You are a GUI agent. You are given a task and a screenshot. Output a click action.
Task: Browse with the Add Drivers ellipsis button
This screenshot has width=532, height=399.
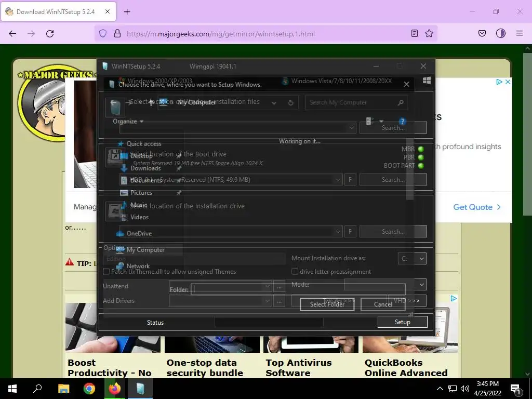(279, 301)
